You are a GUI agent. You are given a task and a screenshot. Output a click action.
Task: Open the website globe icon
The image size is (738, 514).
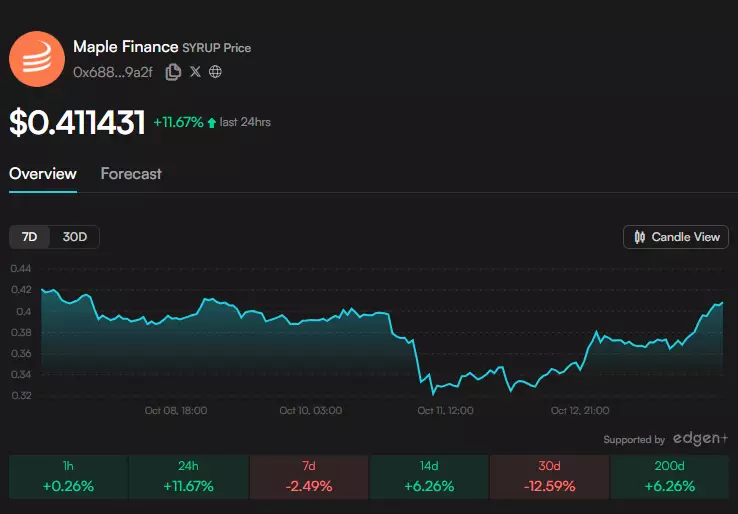point(215,72)
